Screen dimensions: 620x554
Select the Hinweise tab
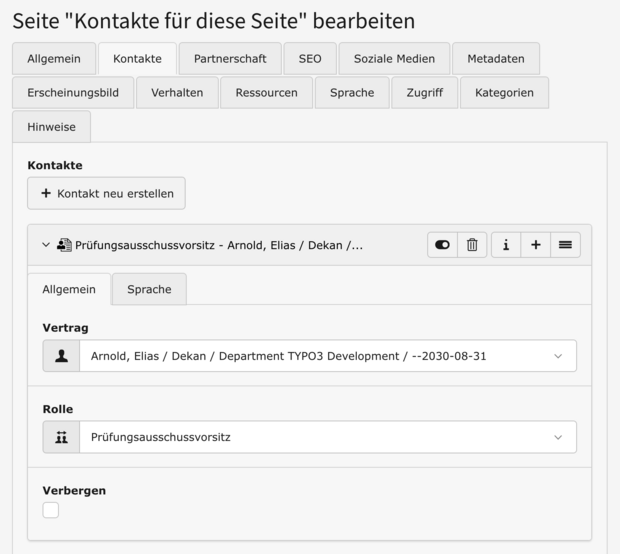[x=51, y=127]
